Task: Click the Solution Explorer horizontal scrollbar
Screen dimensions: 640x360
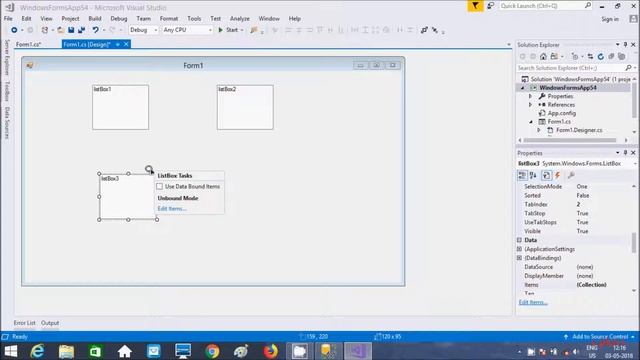Action: [570, 140]
